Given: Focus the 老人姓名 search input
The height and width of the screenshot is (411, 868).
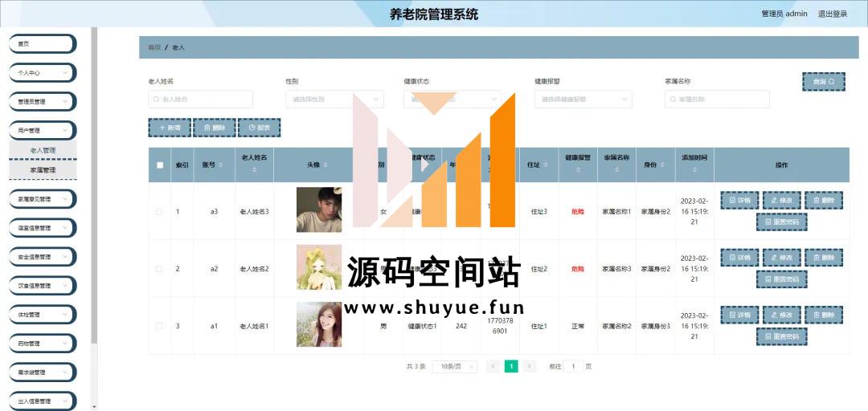Looking at the screenshot, I should [200, 99].
